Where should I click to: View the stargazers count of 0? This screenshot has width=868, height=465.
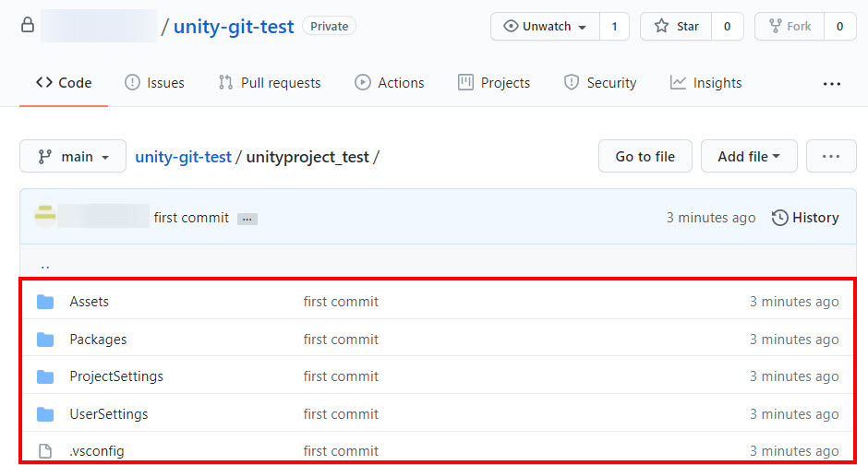tap(728, 26)
